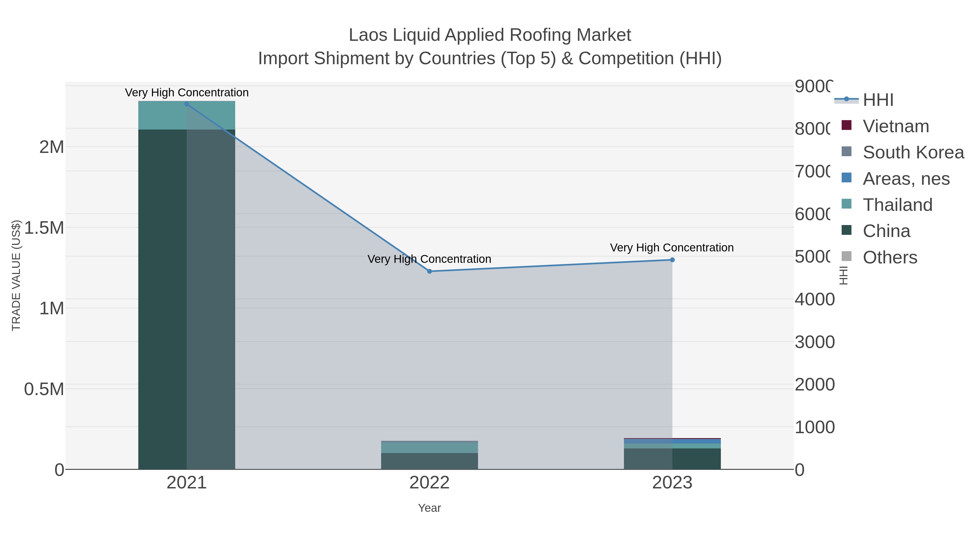Viewport: 980px width, 551px height.
Task: Click the Import Shipment by Countries subtitle
Action: click(x=490, y=59)
